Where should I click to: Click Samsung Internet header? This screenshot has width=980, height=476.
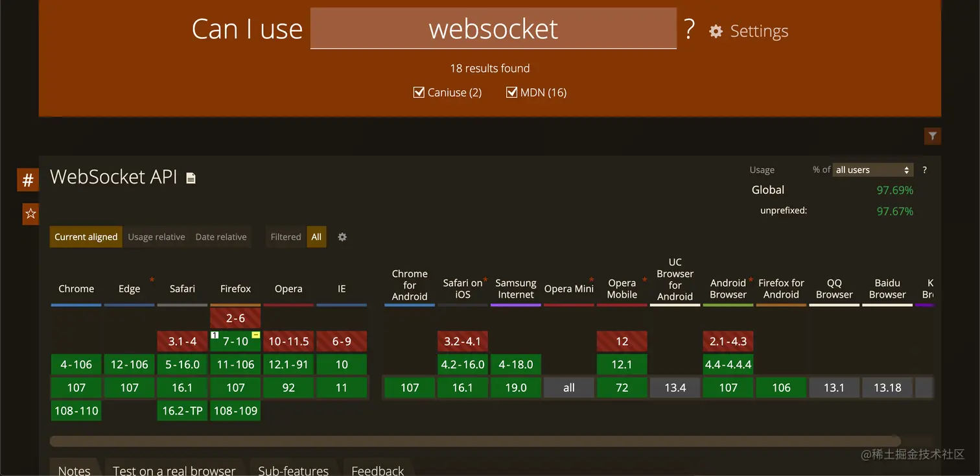point(516,289)
